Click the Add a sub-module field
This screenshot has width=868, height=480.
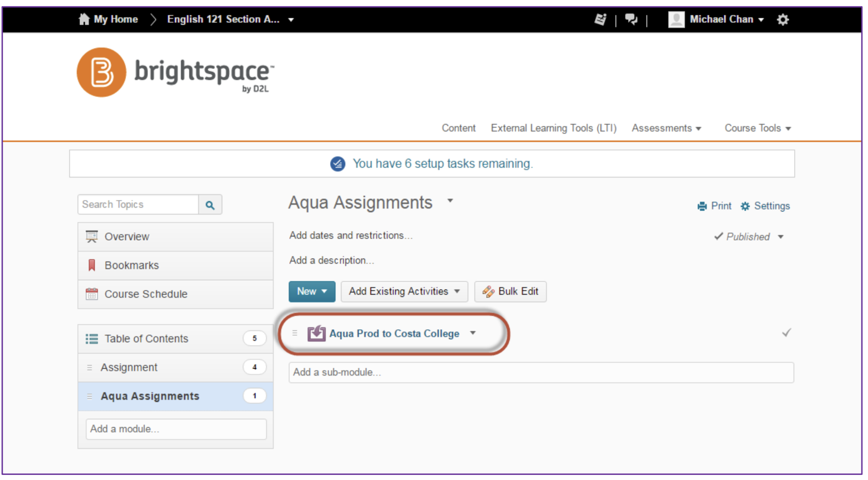pyautogui.click(x=541, y=372)
